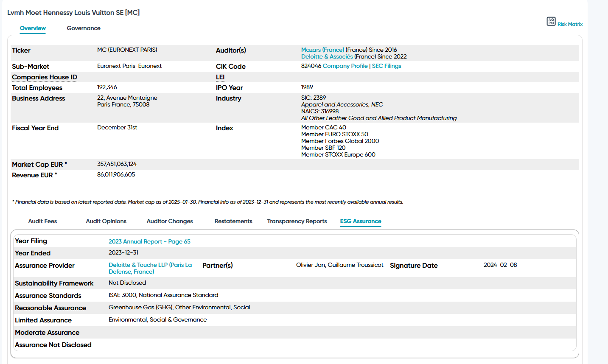Click the address line 22, Avenue Montaigne
The height and width of the screenshot is (364, 608).
[x=127, y=98]
